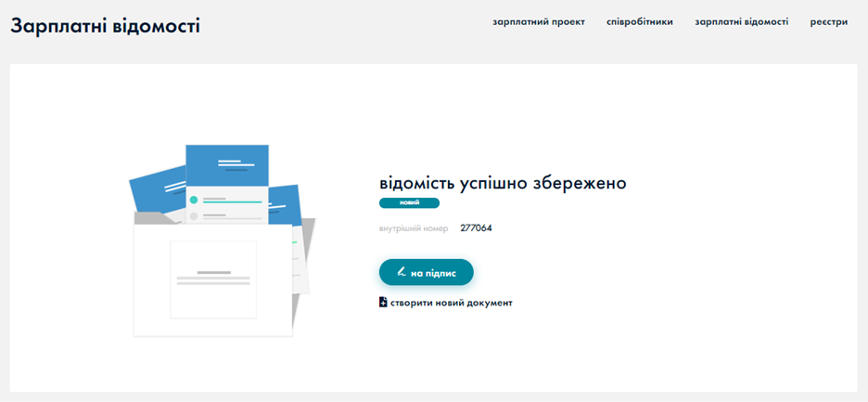Open the зарплатний проект menu item
Image resolution: width=868 pixels, height=402 pixels.
539,22
